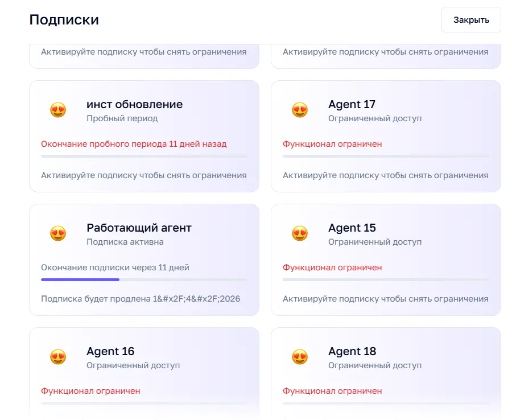Click the emoji icon of инст обновление
This screenshot has height=420, width=512.
(x=58, y=110)
